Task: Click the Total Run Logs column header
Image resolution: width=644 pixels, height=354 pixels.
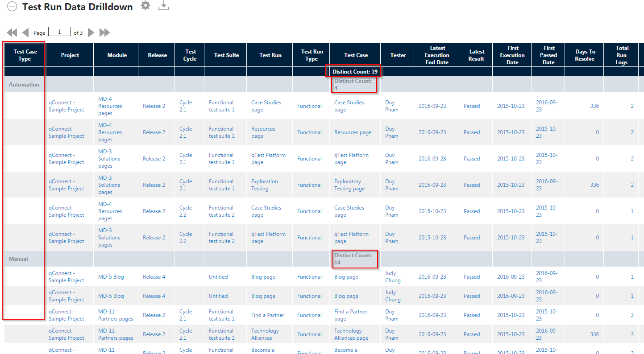Action: [622, 55]
